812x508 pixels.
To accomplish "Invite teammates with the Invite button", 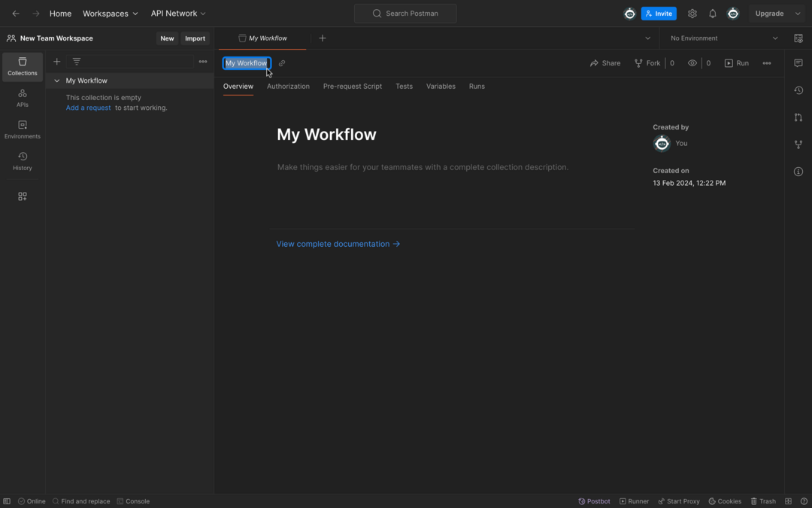I will [x=659, y=14].
